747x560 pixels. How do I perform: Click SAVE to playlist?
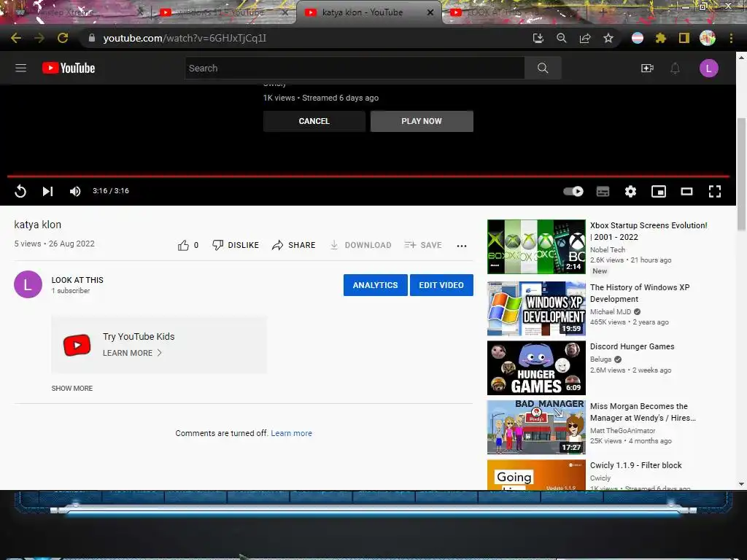[x=423, y=245]
